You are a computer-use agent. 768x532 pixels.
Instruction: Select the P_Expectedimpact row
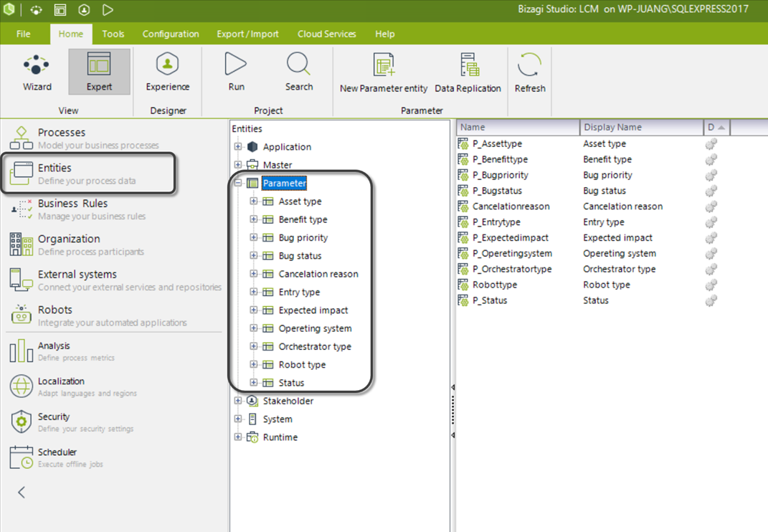[588, 237]
